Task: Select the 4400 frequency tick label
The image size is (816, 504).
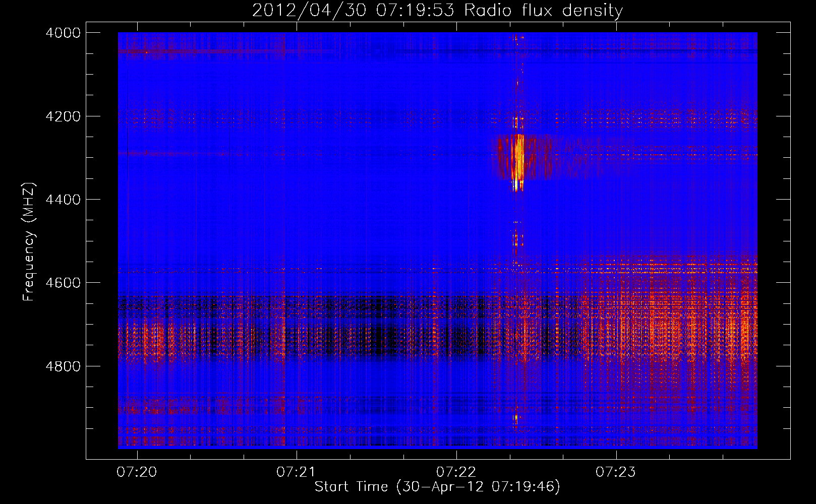Action: (63, 200)
